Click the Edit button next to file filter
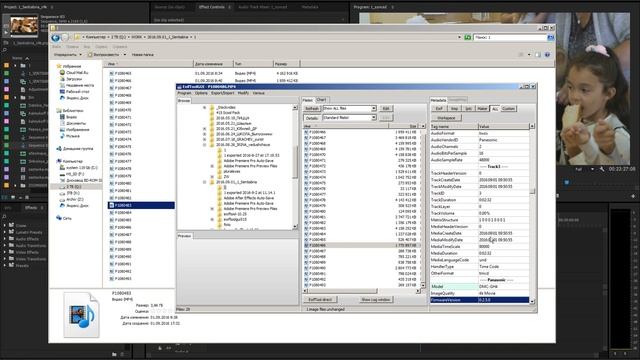Screen dimensions: 640x360 point(386,109)
